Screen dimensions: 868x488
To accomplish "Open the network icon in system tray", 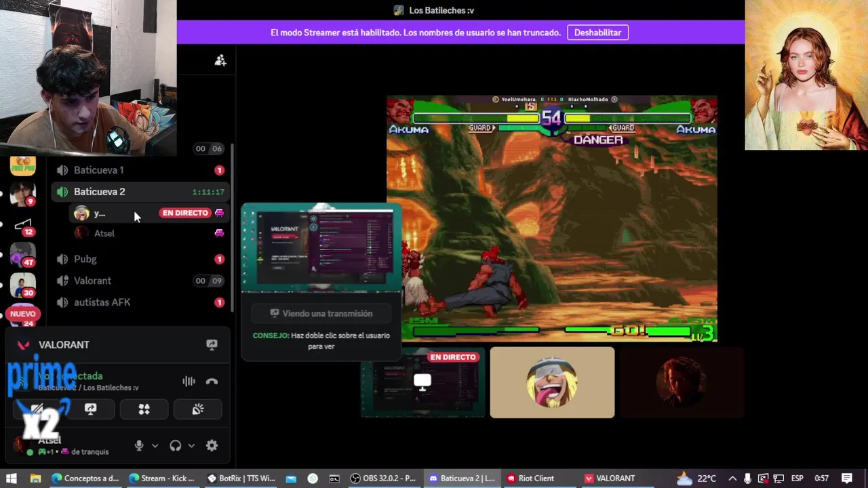I will [x=778, y=479].
